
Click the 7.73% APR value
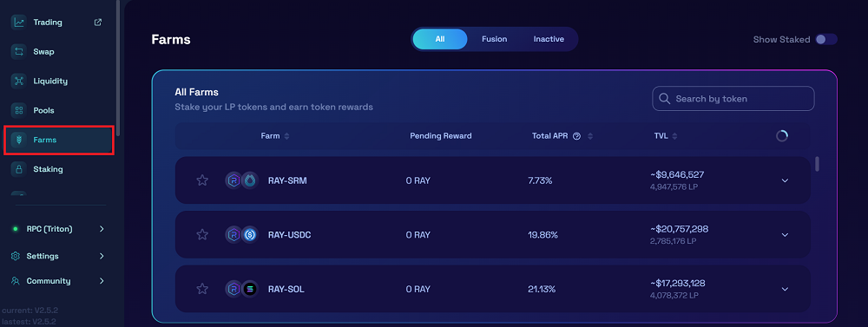(540, 180)
